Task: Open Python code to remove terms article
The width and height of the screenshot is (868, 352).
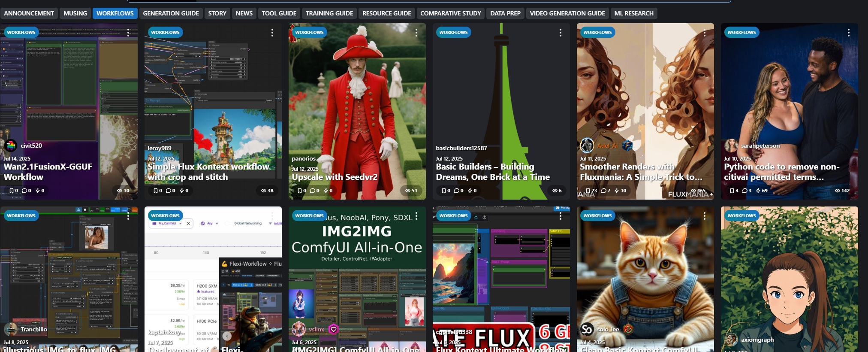Action: click(x=781, y=172)
